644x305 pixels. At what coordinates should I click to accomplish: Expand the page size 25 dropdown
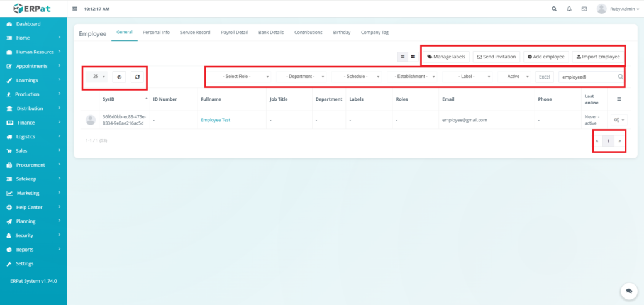click(99, 77)
